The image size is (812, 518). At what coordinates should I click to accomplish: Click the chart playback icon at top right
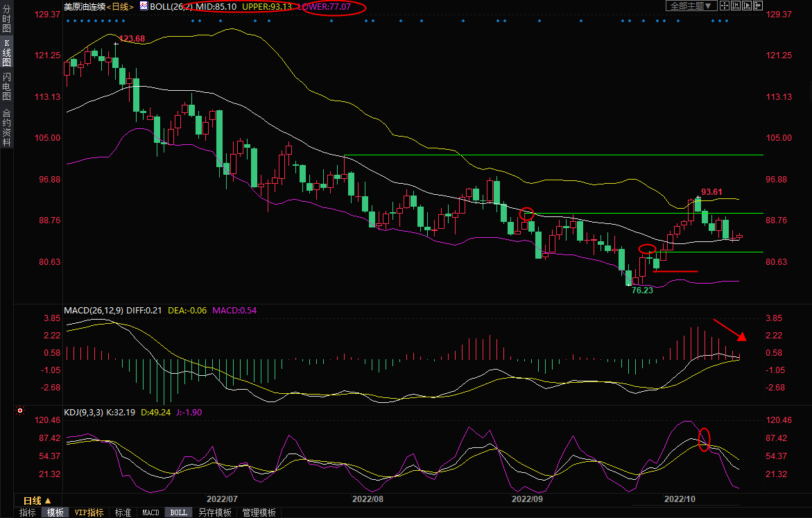point(747,6)
